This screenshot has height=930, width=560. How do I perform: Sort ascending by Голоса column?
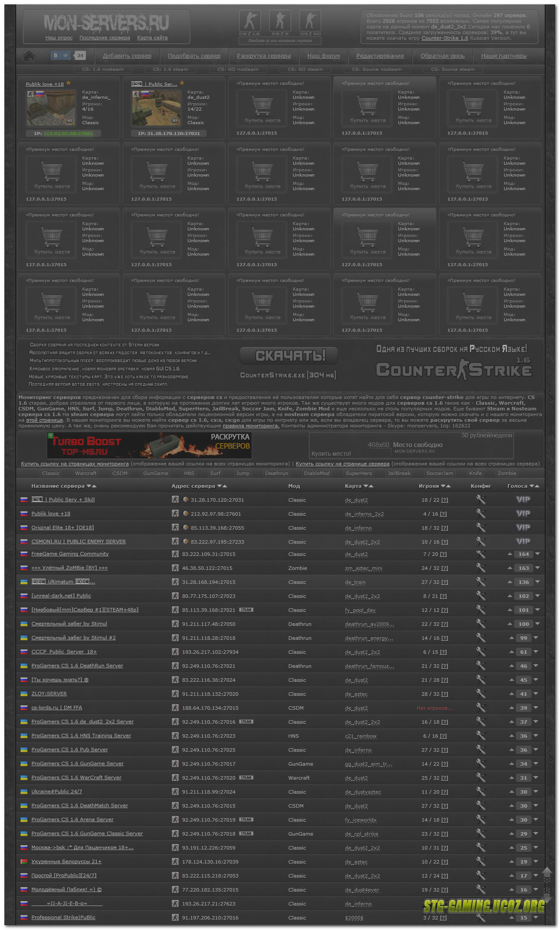point(537,486)
